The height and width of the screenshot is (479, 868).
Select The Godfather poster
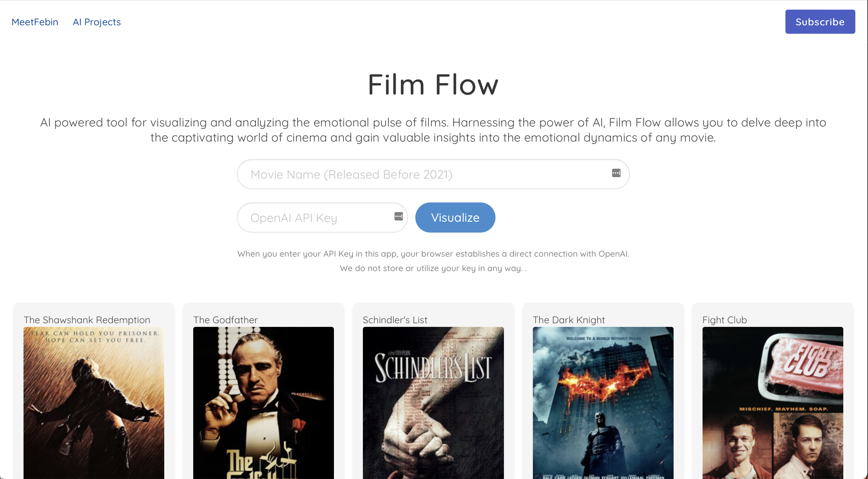(x=263, y=403)
